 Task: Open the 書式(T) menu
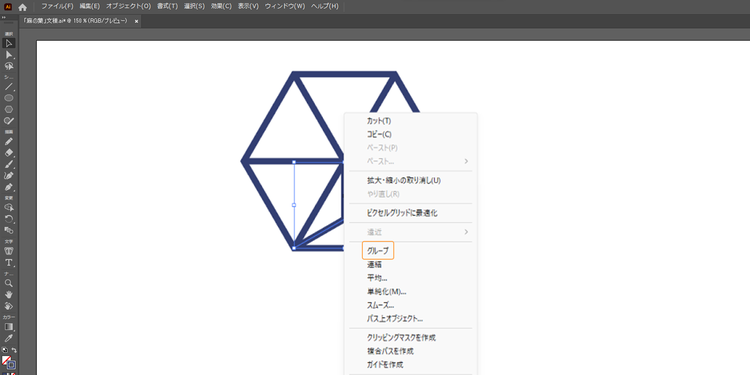pyautogui.click(x=167, y=7)
